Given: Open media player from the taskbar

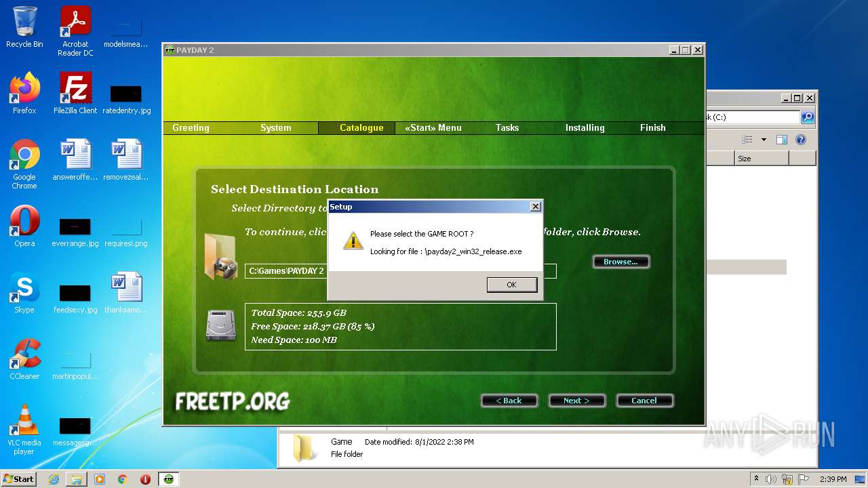Looking at the screenshot, I should click(x=100, y=479).
